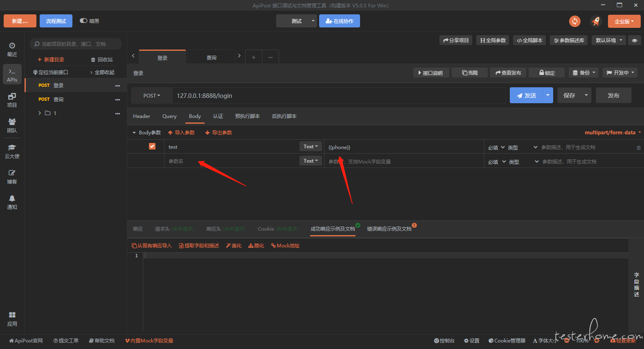
Task: Switch to the Query tab
Action: click(169, 116)
